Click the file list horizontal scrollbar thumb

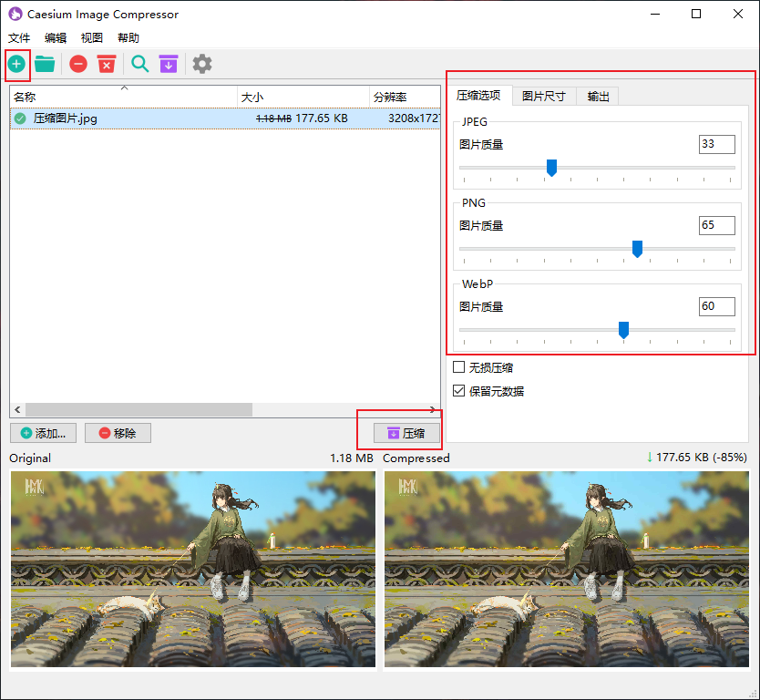139,409
